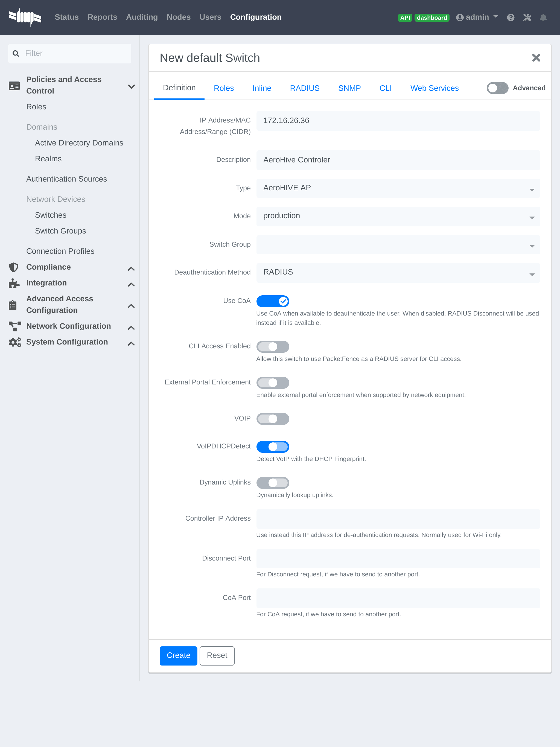Click the dashboard badge
Screen dimensions: 560x747
coord(432,17)
